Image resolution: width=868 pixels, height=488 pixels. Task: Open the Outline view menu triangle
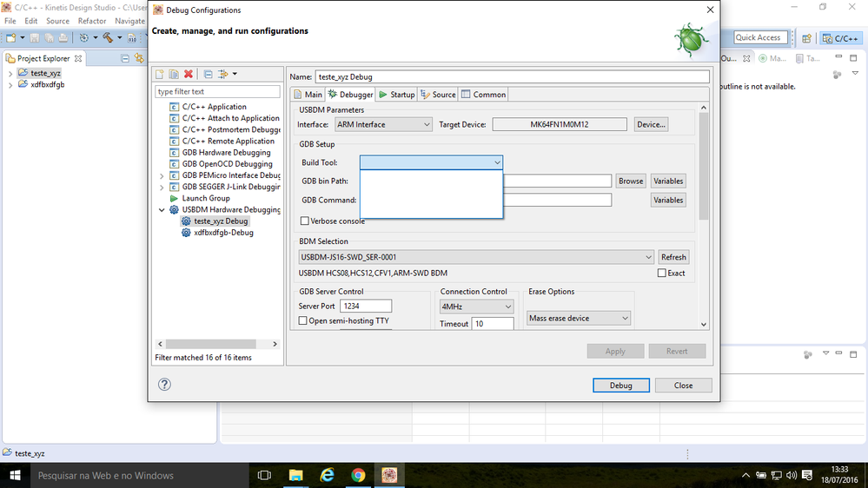coord(855,73)
